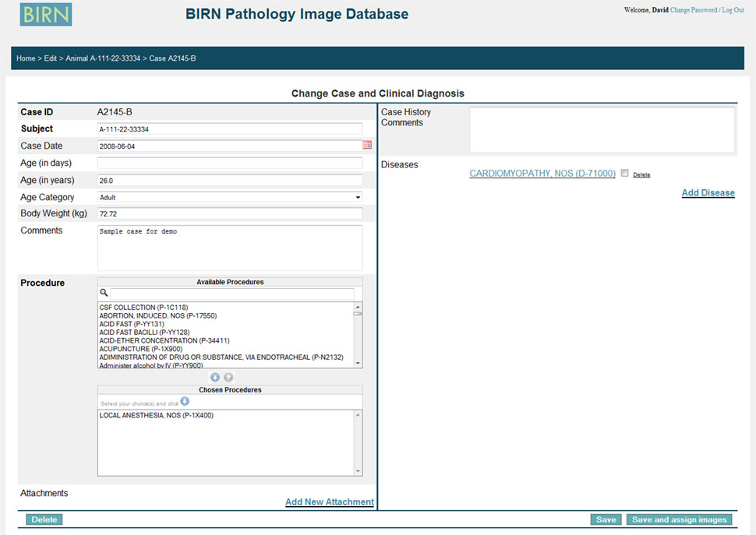
Task: Go to Home in the breadcrumb
Action: 26,58
